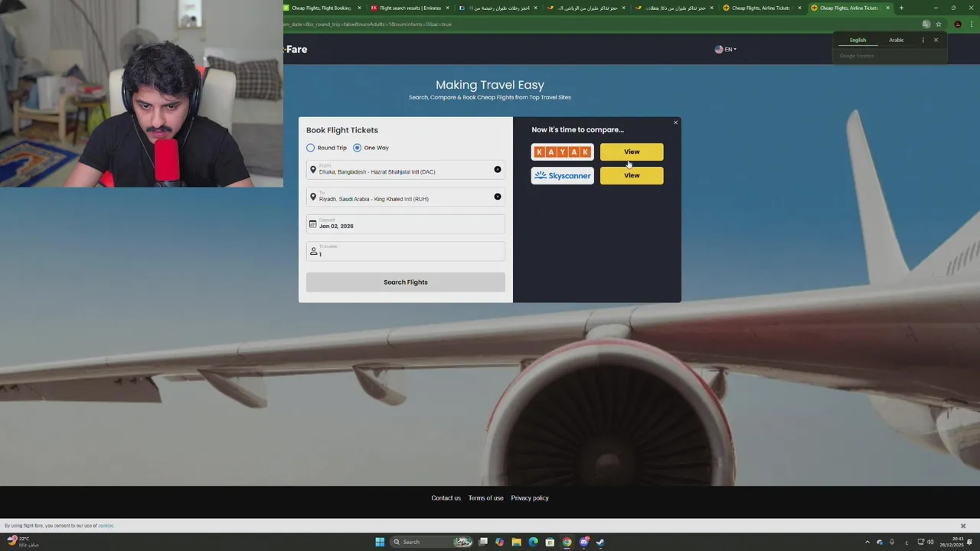Dismiss the cookie consent bar
Viewport: 980px width, 551px height.
pyautogui.click(x=963, y=526)
